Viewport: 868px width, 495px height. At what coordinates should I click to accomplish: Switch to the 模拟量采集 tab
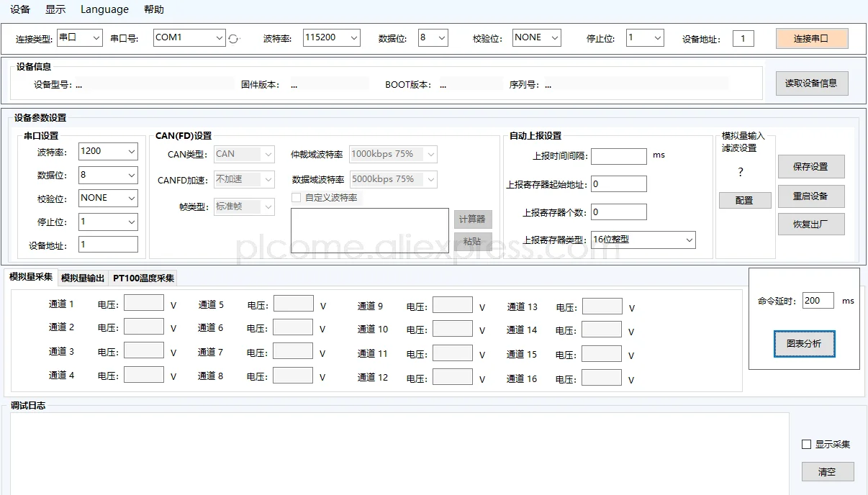(x=31, y=277)
